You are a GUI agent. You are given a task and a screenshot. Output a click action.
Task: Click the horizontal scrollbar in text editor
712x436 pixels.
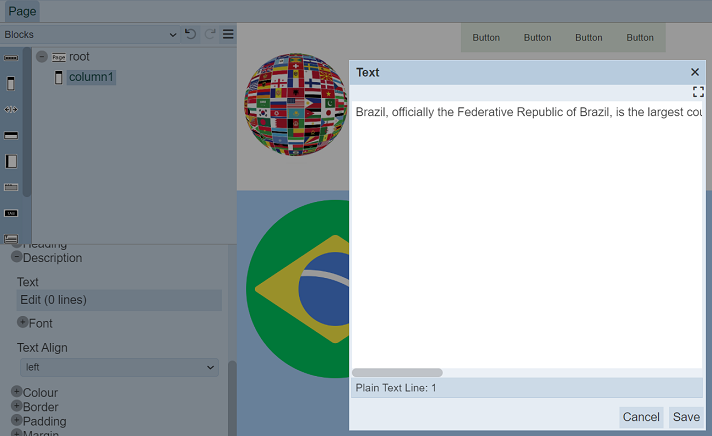(x=397, y=373)
